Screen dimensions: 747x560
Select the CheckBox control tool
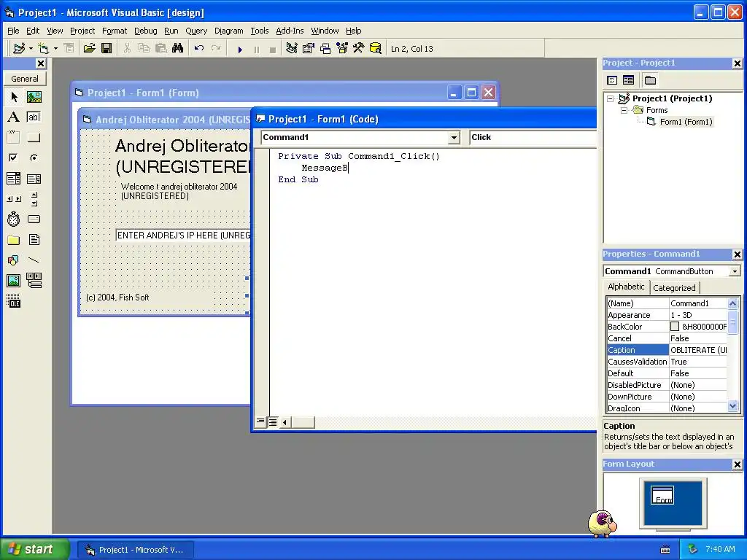click(14, 157)
